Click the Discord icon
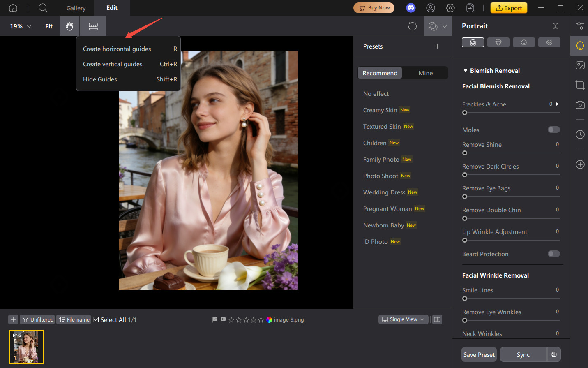Screen dimensions: 588x368 tap(411, 8)
